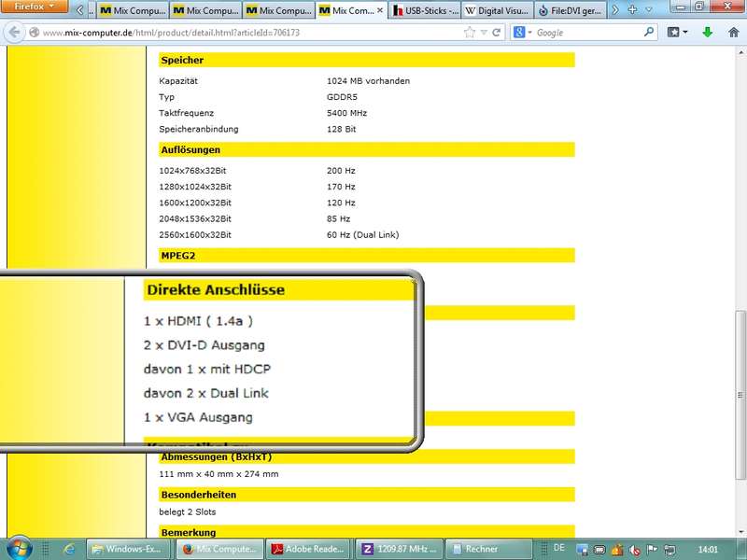747x560 pixels.
Task: Open the bookmarks menu button
Action: point(678,33)
